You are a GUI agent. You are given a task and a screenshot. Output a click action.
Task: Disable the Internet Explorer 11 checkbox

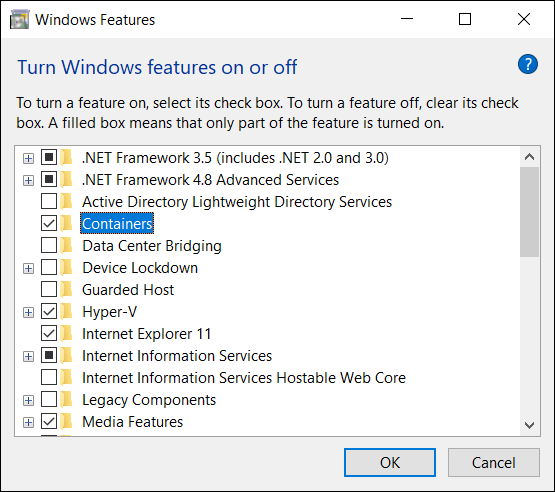coord(49,333)
